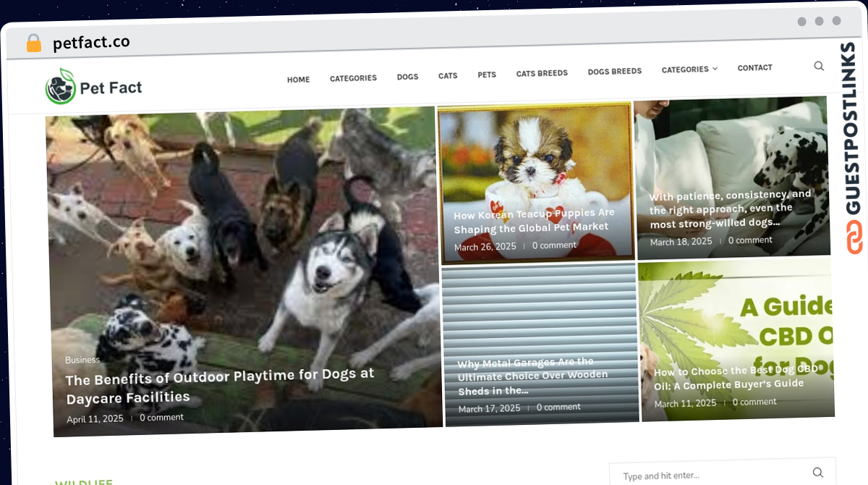868x485 pixels.
Task: Click '0 comment' under April 11, 2025 post
Action: [161, 418]
